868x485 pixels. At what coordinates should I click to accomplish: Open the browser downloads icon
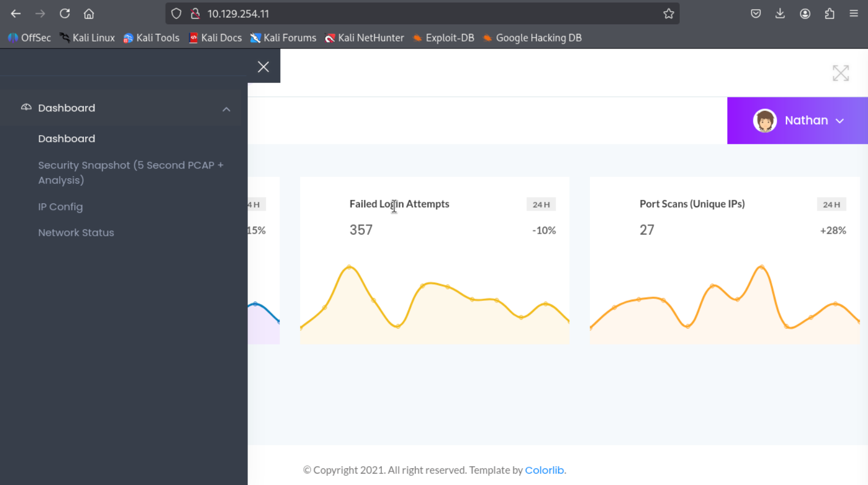[780, 13]
